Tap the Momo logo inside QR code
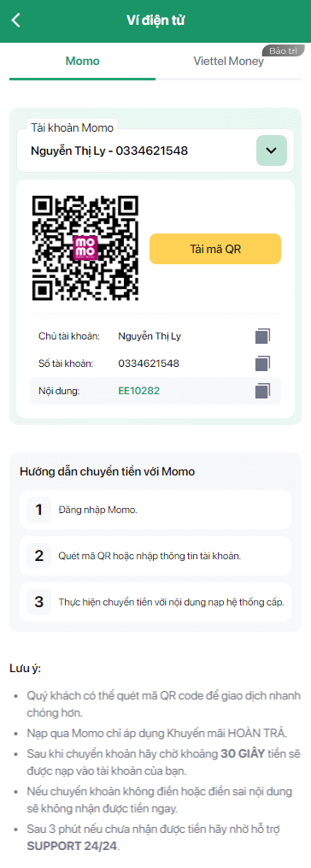 (85, 247)
